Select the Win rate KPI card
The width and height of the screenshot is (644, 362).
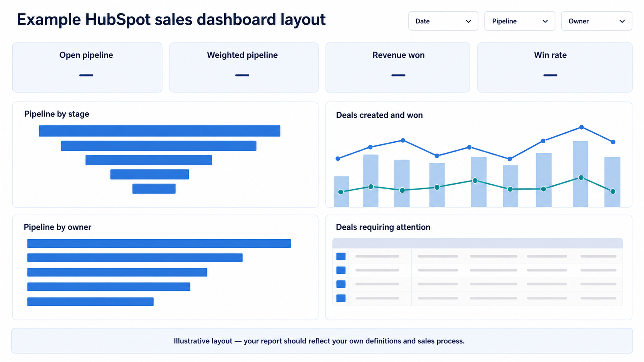[x=555, y=67]
